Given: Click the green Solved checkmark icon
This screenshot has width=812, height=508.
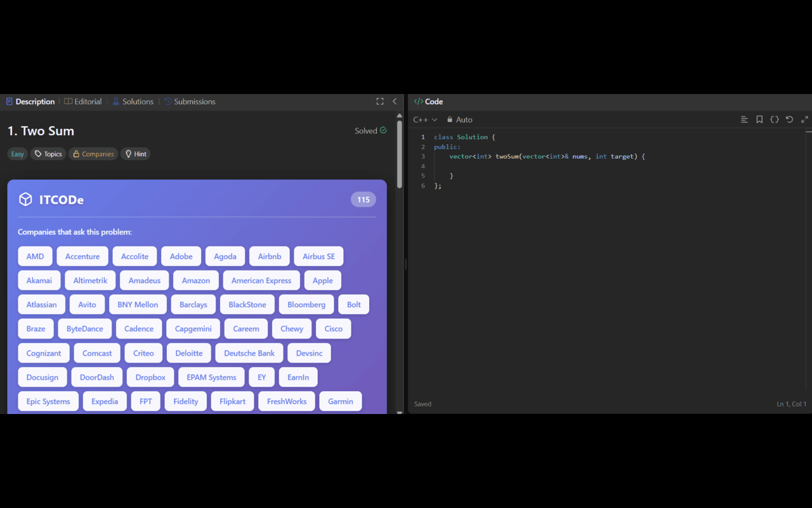Looking at the screenshot, I should tap(383, 131).
